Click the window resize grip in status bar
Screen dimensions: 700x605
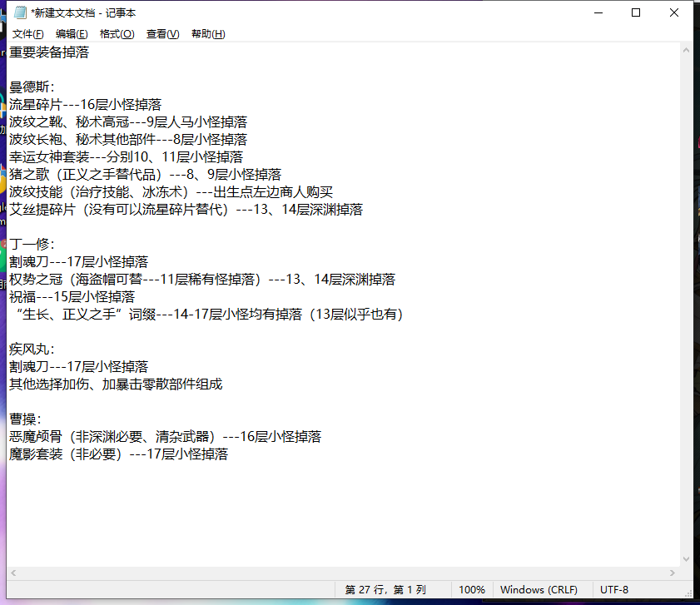[x=688, y=593]
